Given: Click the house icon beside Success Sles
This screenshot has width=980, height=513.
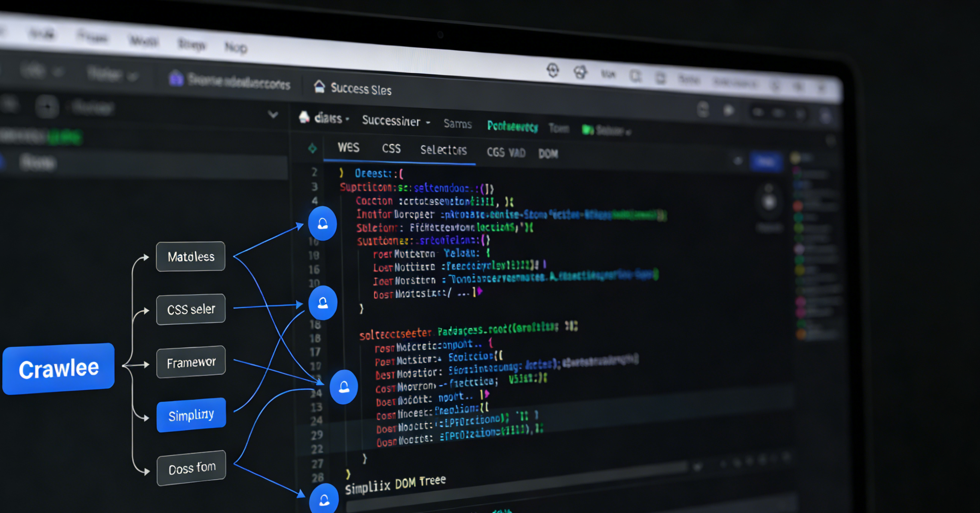Looking at the screenshot, I should click(x=319, y=87).
